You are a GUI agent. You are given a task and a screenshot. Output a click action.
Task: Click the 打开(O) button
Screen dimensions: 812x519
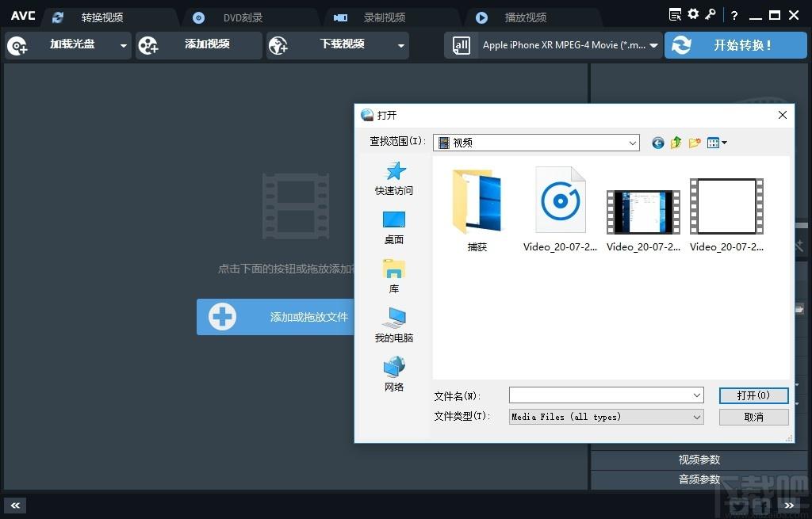[753, 395]
